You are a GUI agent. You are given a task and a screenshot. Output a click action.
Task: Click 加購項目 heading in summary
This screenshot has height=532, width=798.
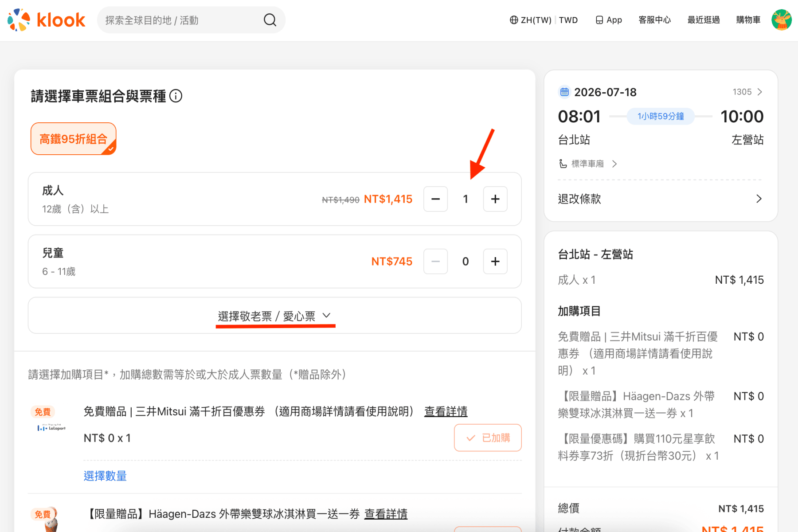click(x=579, y=311)
